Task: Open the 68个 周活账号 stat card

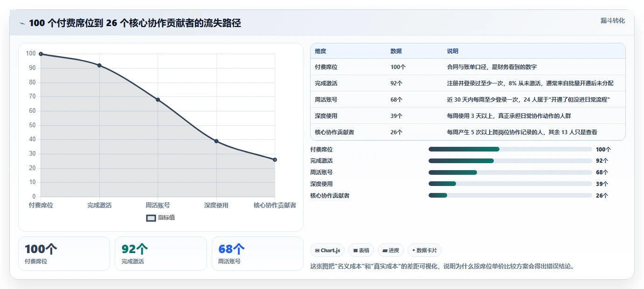Action: [x=257, y=254]
